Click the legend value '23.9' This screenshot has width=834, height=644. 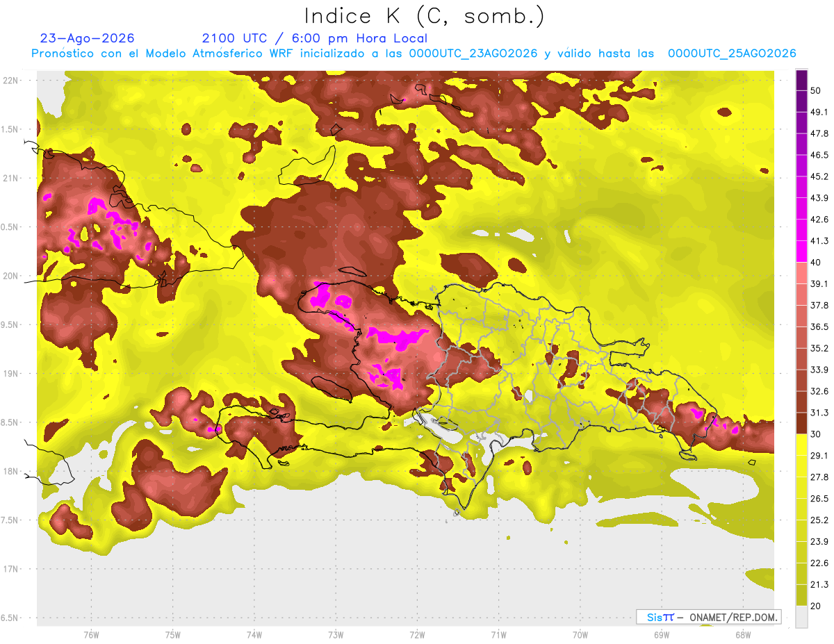[819, 542]
